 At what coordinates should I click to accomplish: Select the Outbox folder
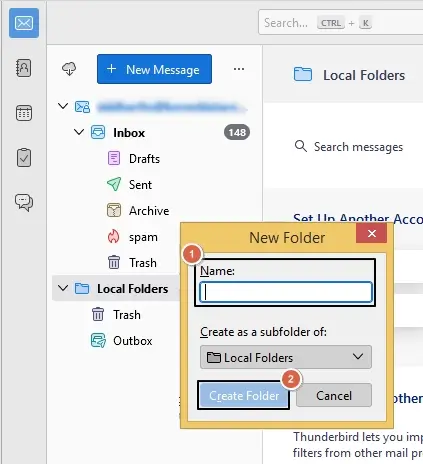(x=133, y=341)
